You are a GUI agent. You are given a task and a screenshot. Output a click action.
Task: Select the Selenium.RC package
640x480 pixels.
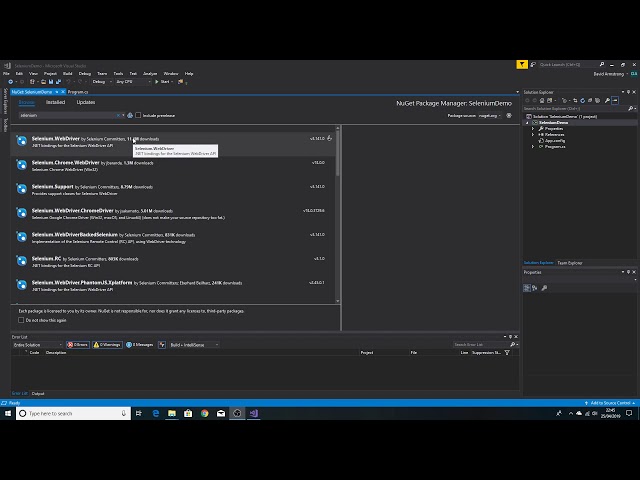click(x=174, y=262)
